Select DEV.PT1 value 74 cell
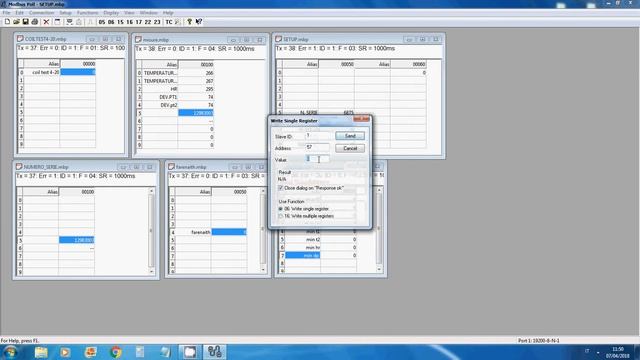The image size is (640, 360). [196, 97]
